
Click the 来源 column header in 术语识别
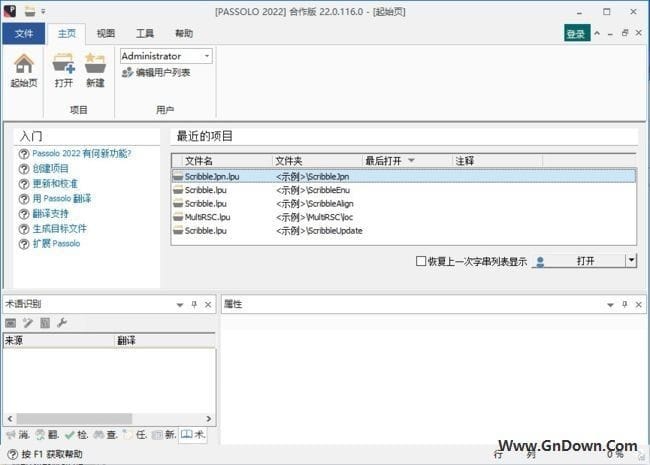tap(58, 341)
